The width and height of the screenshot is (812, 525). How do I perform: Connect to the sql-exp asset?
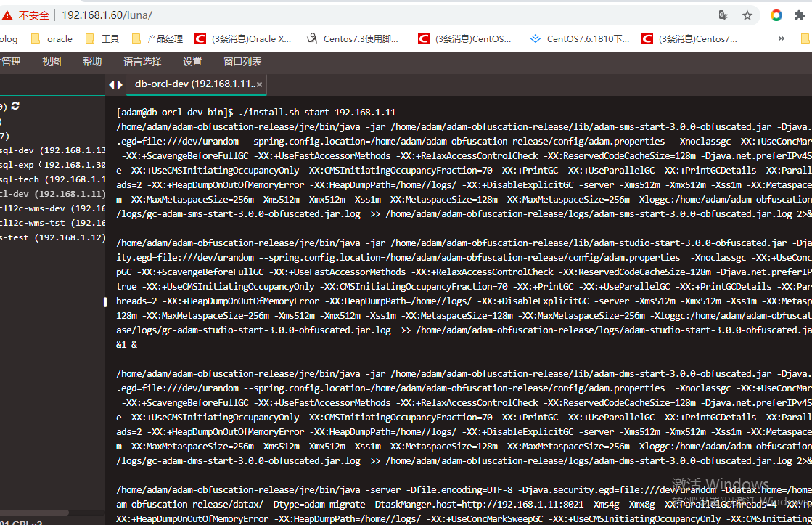click(53, 165)
